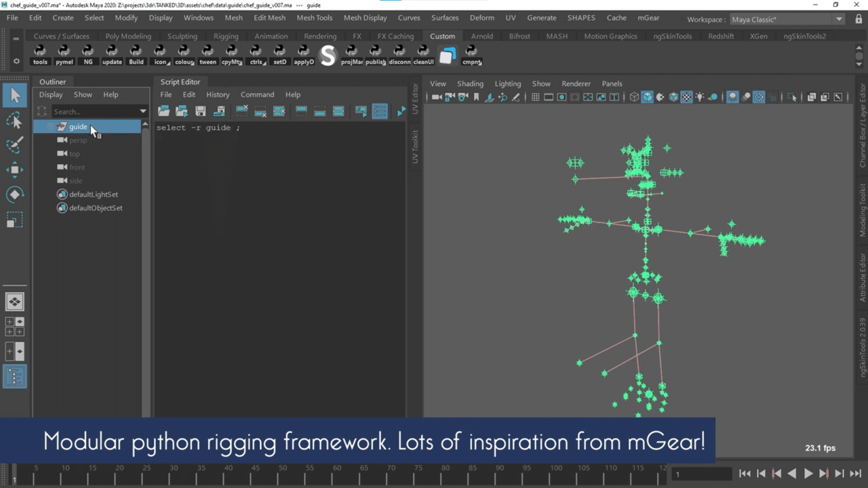Select the Move tool in the toolbox
868x488 pixels.
(14, 169)
